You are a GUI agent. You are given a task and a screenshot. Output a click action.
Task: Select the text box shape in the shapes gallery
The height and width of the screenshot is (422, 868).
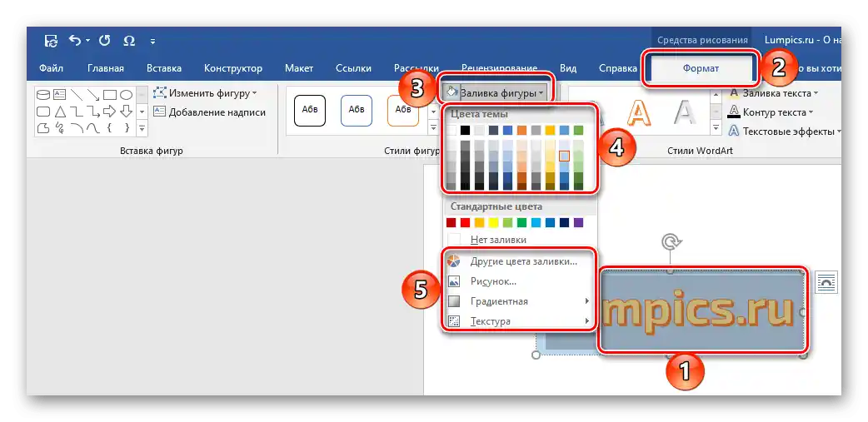point(59,95)
